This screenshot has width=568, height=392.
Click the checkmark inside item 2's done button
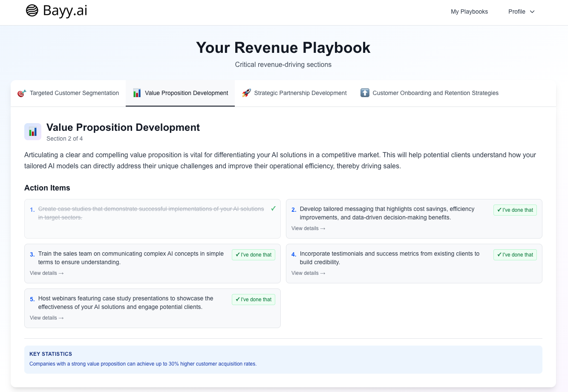[498, 210]
